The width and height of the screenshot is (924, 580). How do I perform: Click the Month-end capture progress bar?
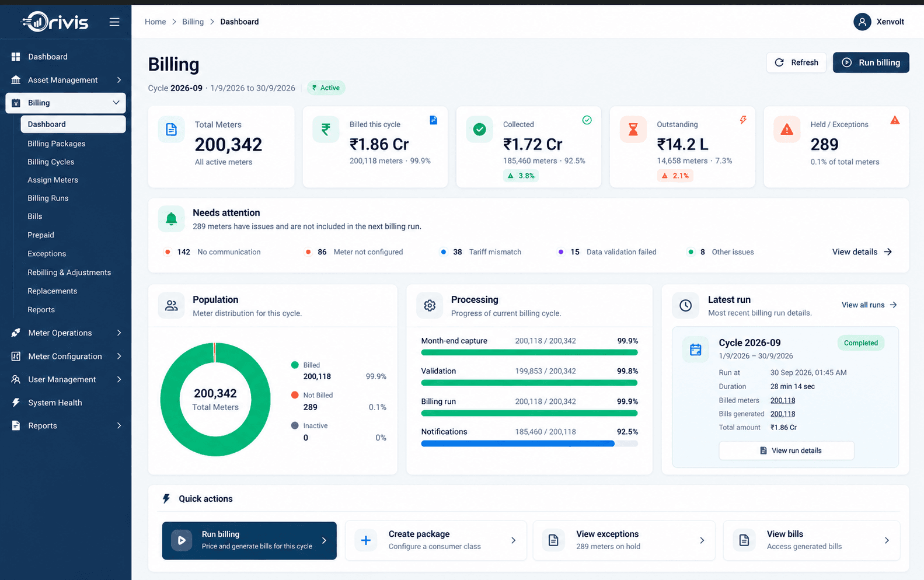(x=529, y=352)
